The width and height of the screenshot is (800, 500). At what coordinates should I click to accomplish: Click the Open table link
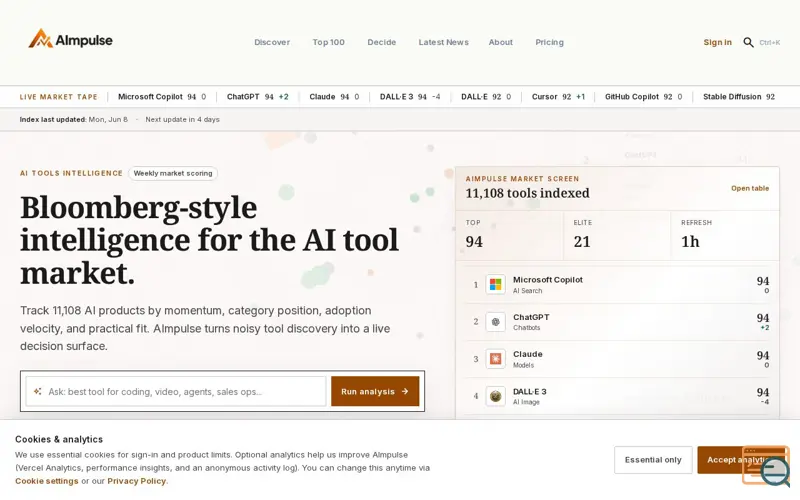coord(749,188)
